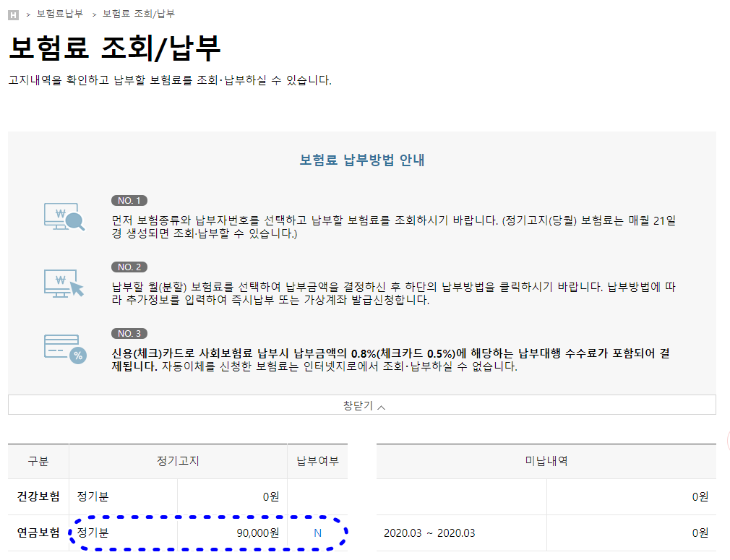The image size is (730, 560).
Task: Open the 보험료 조회/납부 breadcrumb link
Action: pyautogui.click(x=139, y=14)
